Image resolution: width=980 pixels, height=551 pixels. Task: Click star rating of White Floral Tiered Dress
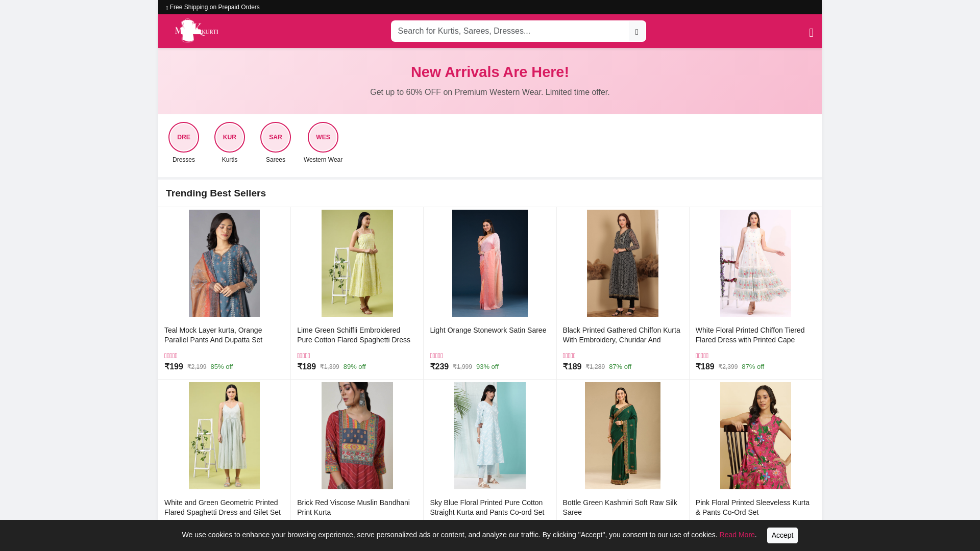[x=702, y=356]
